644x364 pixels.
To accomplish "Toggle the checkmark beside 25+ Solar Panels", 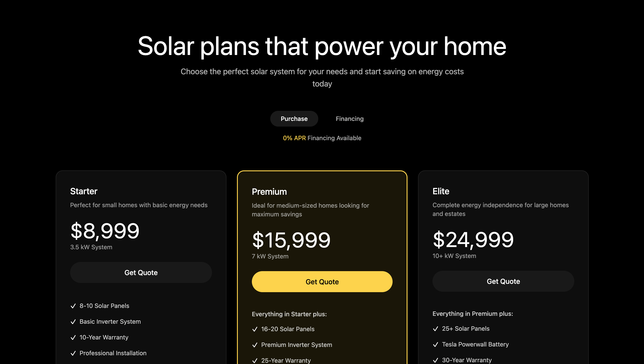I will point(436,329).
